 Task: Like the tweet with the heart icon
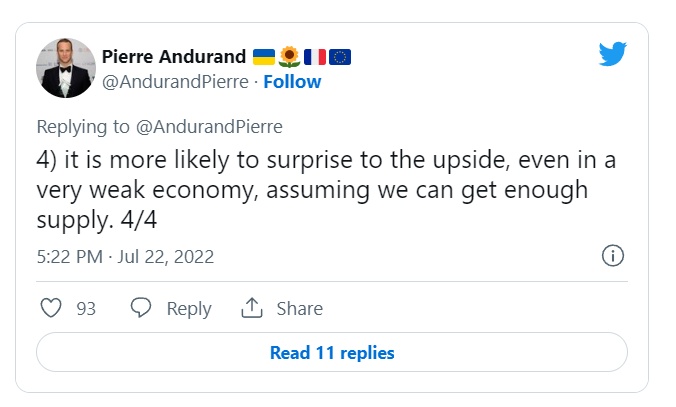[51, 308]
